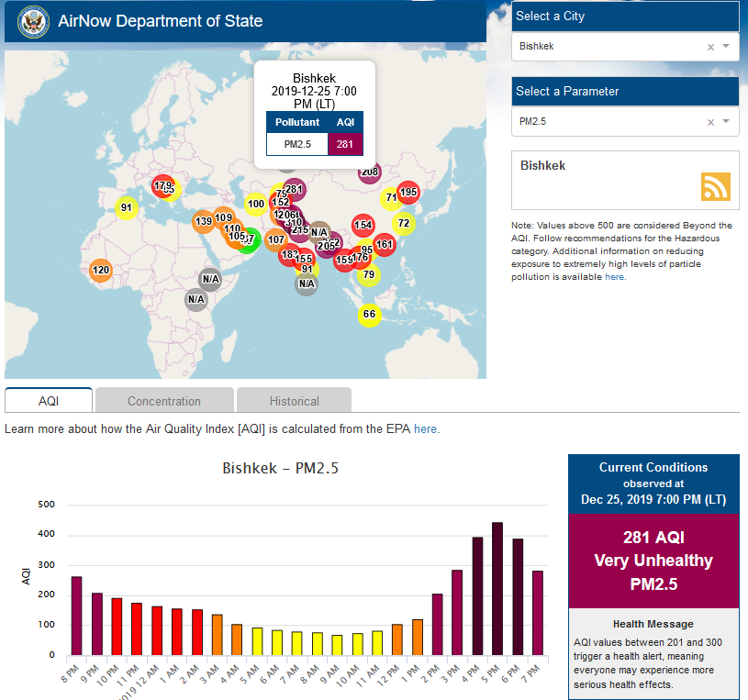Follow the 'here' link in particle pollution note
748x700 pixels.
614,276
